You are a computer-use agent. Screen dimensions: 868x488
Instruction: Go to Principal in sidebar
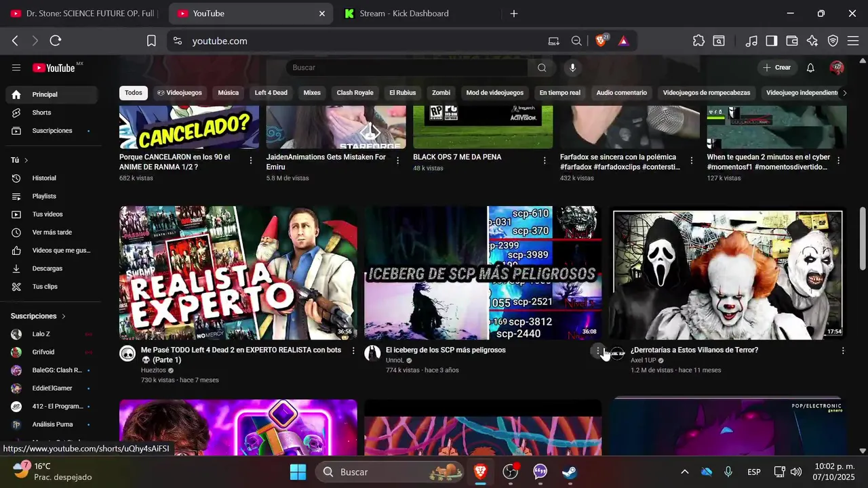click(x=52, y=94)
